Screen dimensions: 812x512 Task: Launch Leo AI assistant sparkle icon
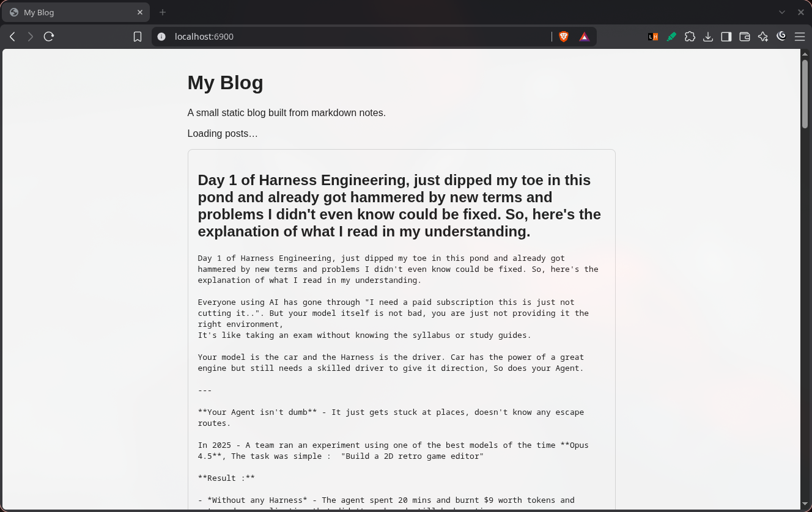(763, 37)
